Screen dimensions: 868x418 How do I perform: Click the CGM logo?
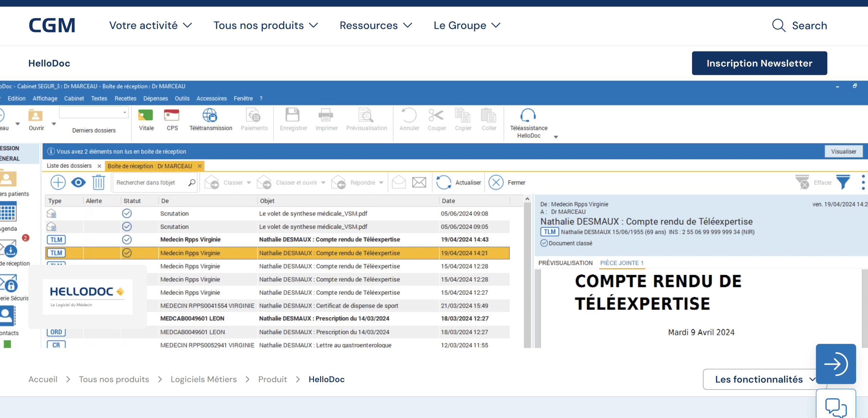tap(52, 25)
